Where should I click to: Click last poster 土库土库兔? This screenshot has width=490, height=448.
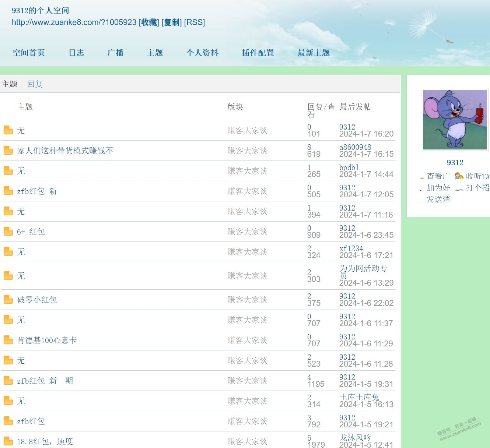coord(359,397)
